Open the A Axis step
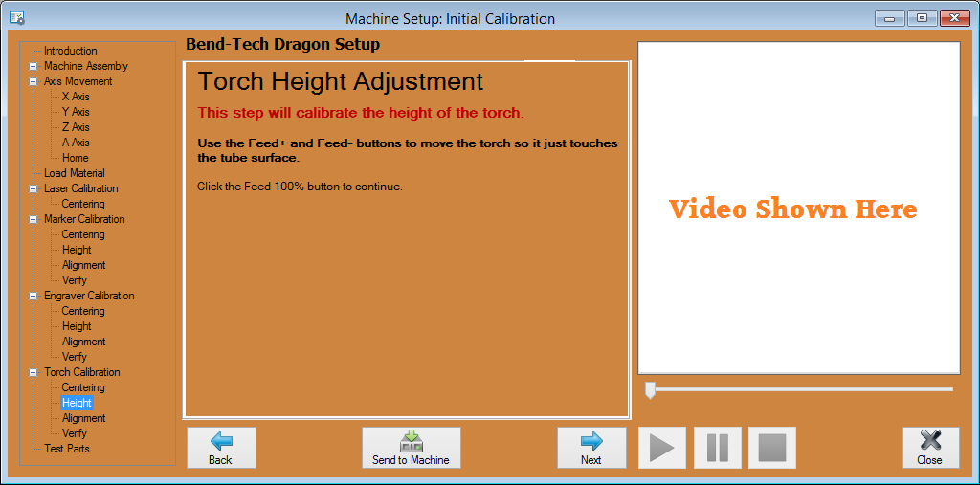Viewport: 980px width, 485px height. pyautogui.click(x=76, y=143)
